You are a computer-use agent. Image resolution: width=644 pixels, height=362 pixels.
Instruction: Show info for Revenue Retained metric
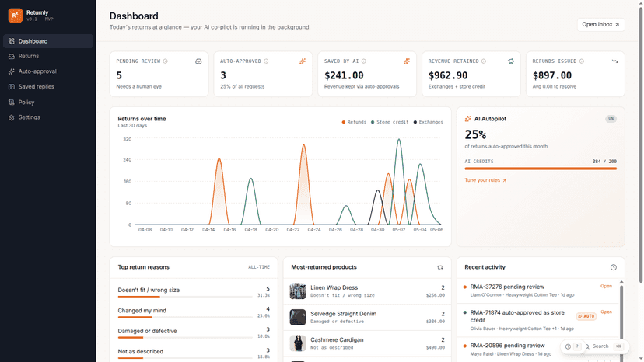click(484, 61)
